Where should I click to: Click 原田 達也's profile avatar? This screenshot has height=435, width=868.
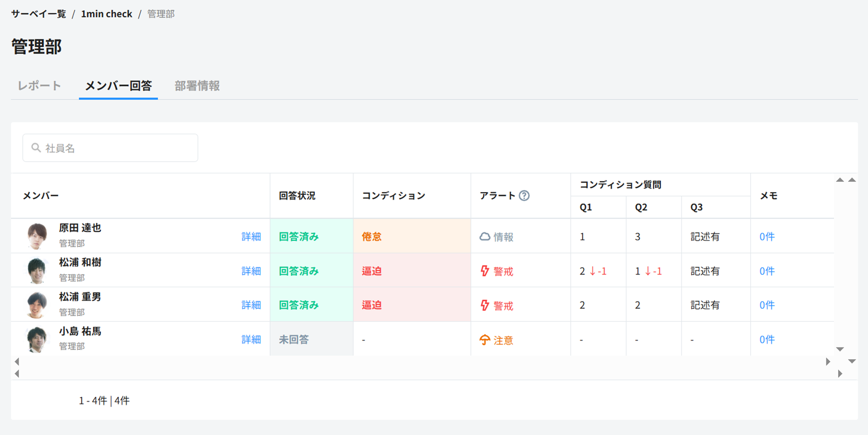(37, 236)
